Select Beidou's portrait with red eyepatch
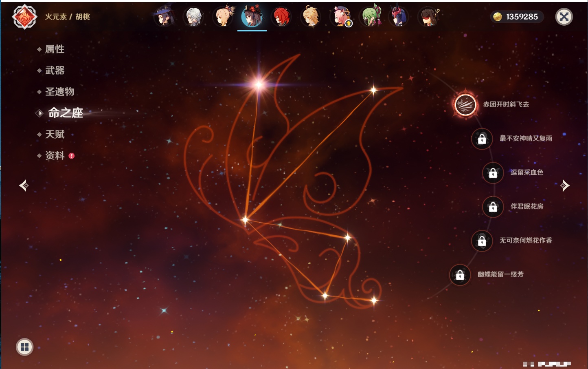588x369 pixels. tap(428, 17)
